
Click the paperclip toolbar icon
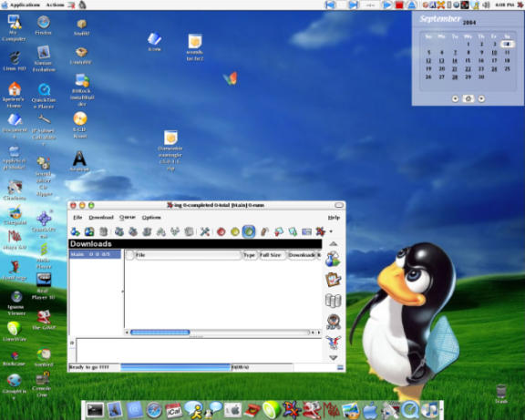pyautogui.click(x=264, y=231)
